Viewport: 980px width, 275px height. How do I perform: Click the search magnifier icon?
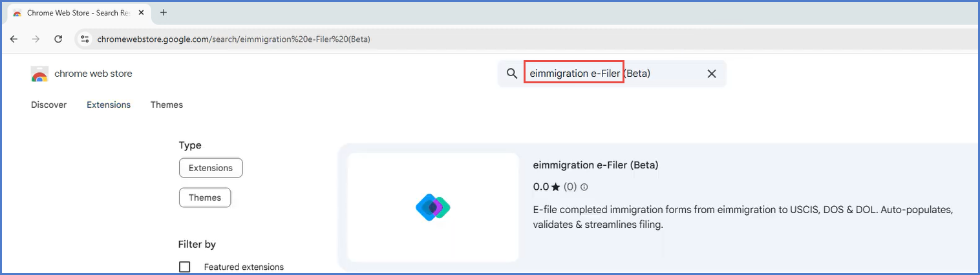pos(512,74)
